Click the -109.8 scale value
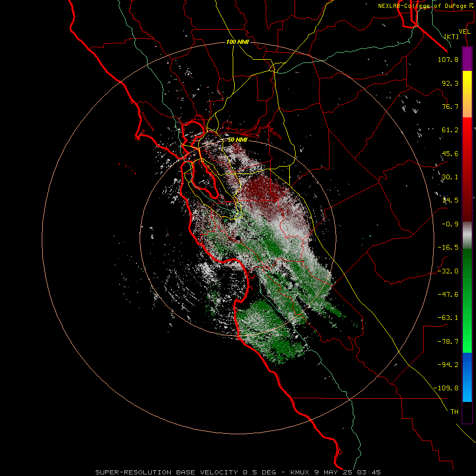 (x=446, y=388)
